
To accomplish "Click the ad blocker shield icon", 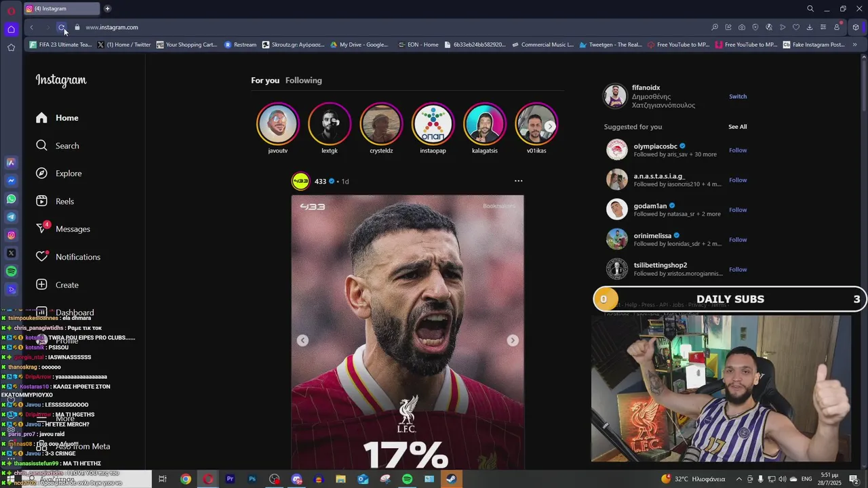I will 755,27.
